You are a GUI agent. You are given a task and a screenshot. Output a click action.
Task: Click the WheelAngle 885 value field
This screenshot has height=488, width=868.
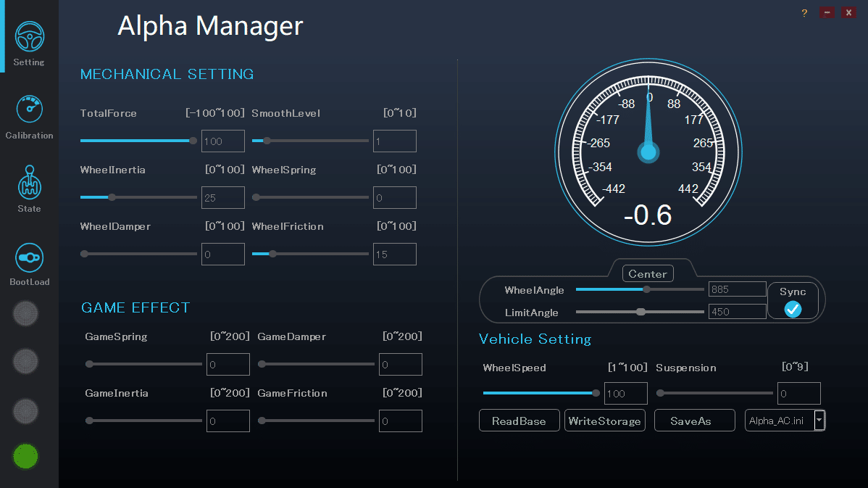point(738,289)
